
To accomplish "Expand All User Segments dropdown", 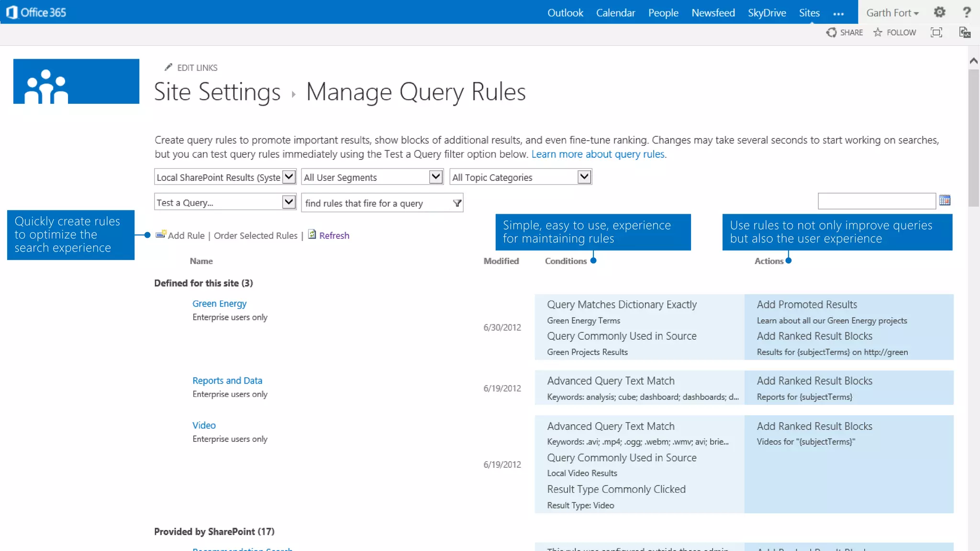I will [x=435, y=177].
